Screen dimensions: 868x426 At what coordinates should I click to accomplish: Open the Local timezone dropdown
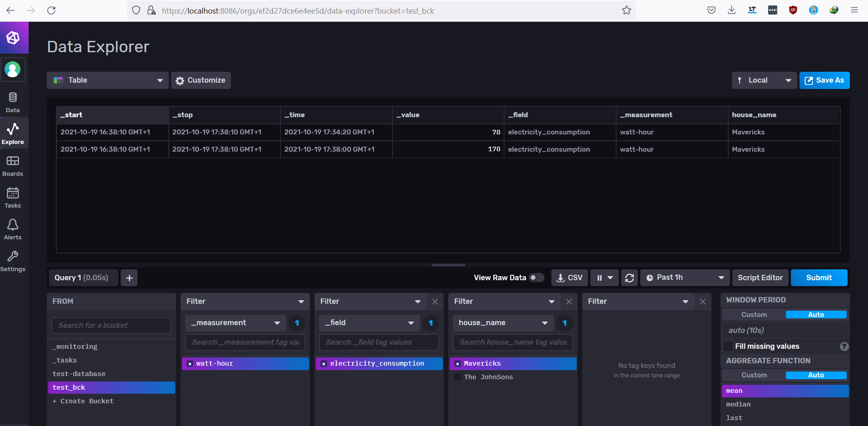point(764,80)
